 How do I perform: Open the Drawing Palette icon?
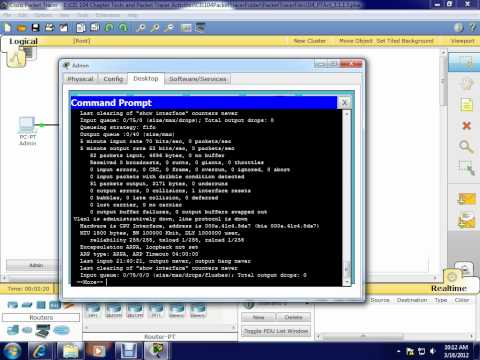pos(186,28)
